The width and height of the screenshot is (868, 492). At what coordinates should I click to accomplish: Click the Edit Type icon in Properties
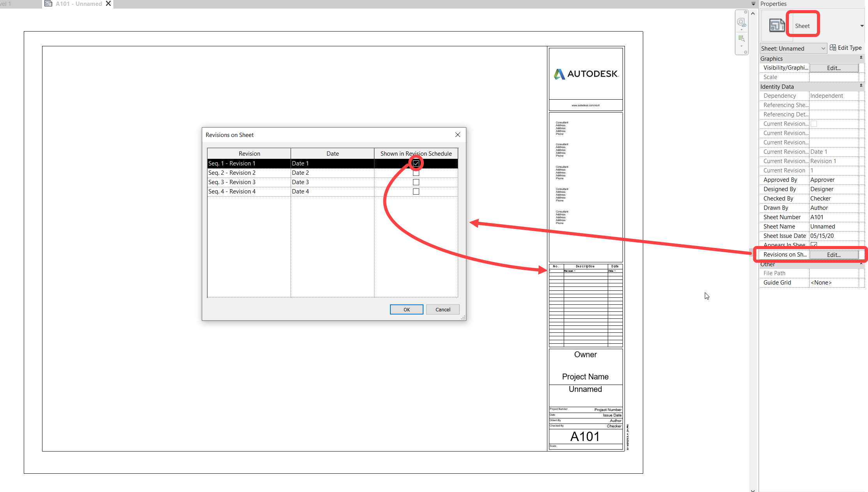point(833,47)
